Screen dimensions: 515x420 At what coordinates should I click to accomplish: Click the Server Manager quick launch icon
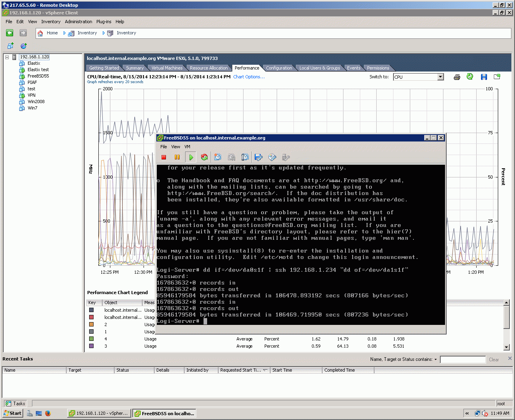tap(30, 413)
